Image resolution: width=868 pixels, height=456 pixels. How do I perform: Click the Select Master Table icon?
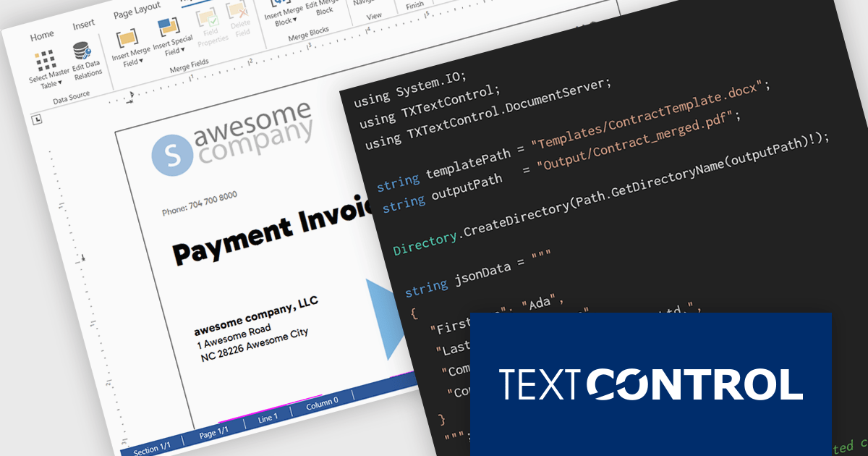[46, 62]
